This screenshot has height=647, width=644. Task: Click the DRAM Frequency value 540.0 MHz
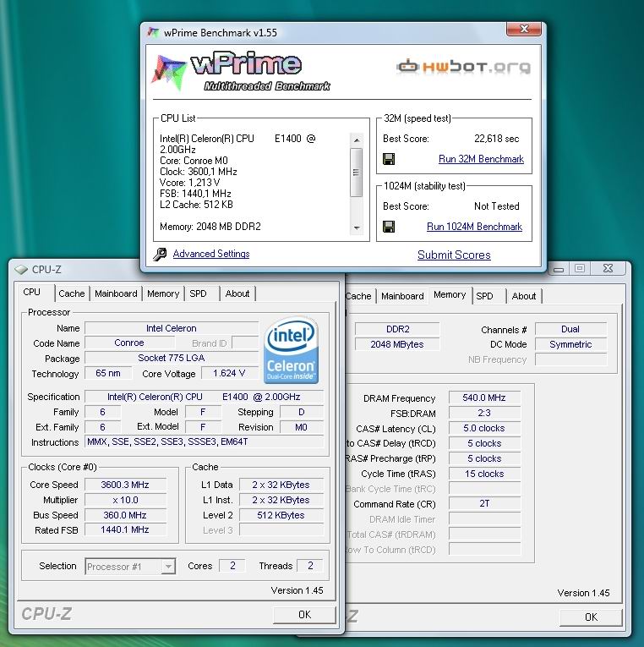click(x=484, y=398)
